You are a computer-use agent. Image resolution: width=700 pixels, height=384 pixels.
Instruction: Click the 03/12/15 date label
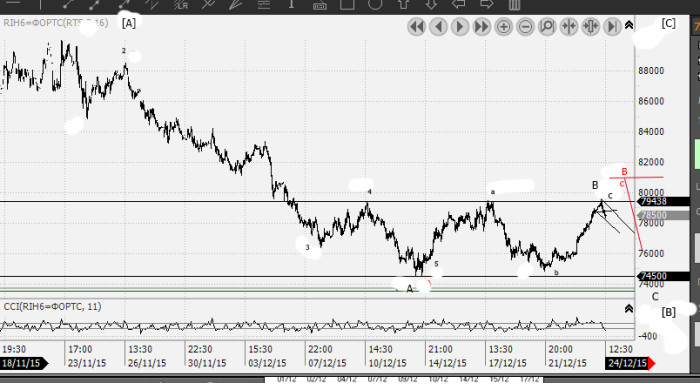point(267,363)
